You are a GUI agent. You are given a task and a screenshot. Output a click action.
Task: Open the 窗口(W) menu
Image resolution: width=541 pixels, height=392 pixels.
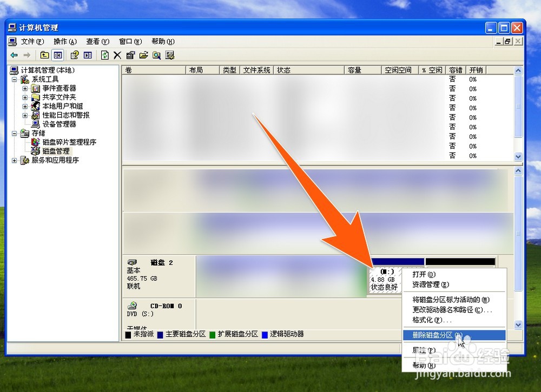pyautogui.click(x=130, y=42)
